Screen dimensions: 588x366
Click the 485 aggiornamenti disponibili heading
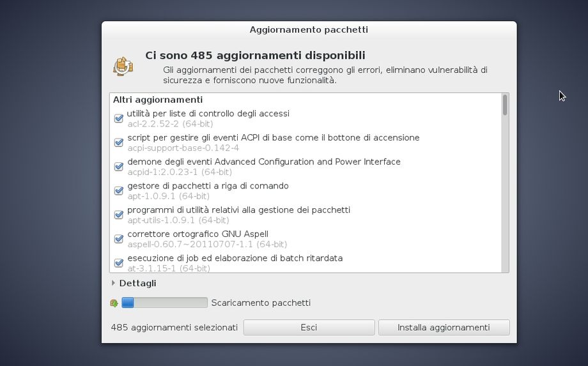pyautogui.click(x=255, y=56)
